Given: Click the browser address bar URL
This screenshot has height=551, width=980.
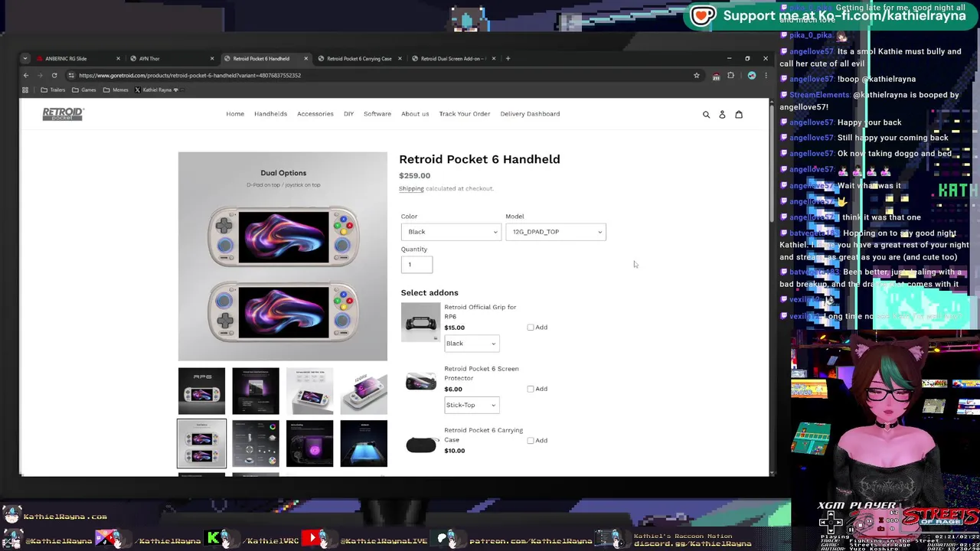Looking at the screenshot, I should click(190, 75).
